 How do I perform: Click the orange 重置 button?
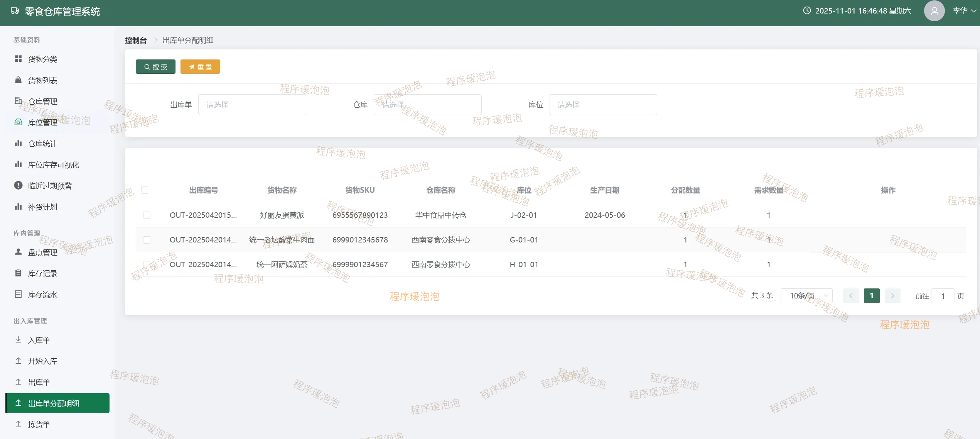(x=200, y=67)
